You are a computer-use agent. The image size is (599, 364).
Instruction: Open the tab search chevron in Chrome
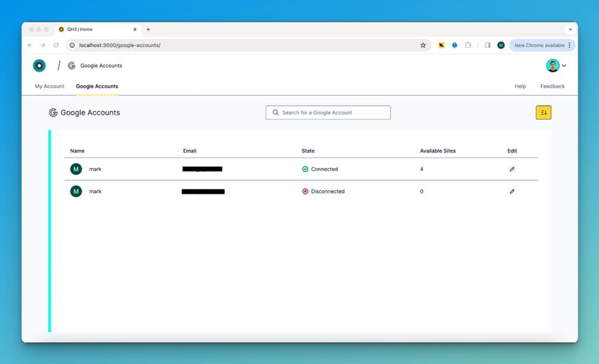click(x=570, y=29)
